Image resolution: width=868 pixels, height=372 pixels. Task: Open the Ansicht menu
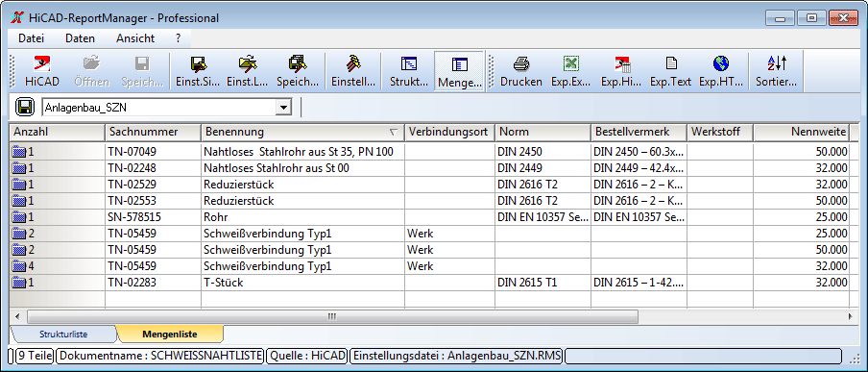pos(135,38)
